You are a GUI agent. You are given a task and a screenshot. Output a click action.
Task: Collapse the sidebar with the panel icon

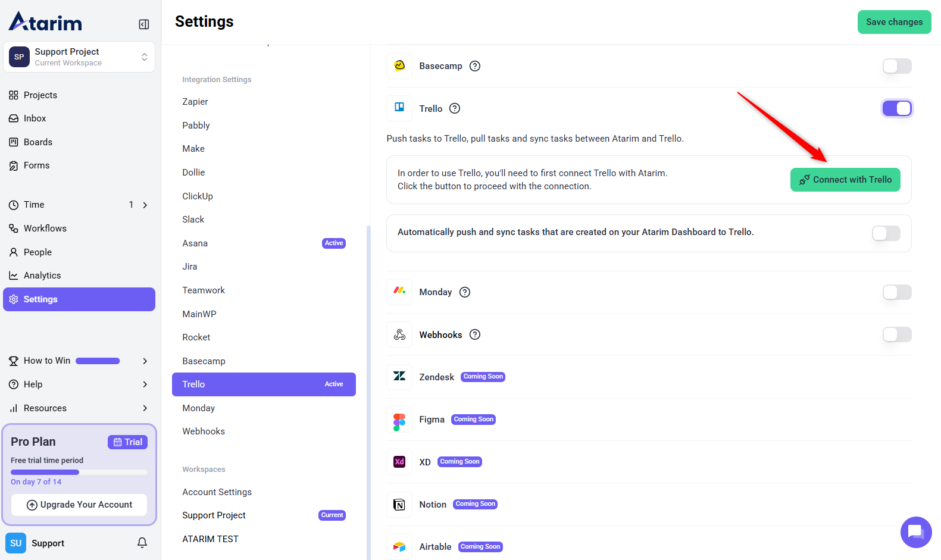point(144,24)
